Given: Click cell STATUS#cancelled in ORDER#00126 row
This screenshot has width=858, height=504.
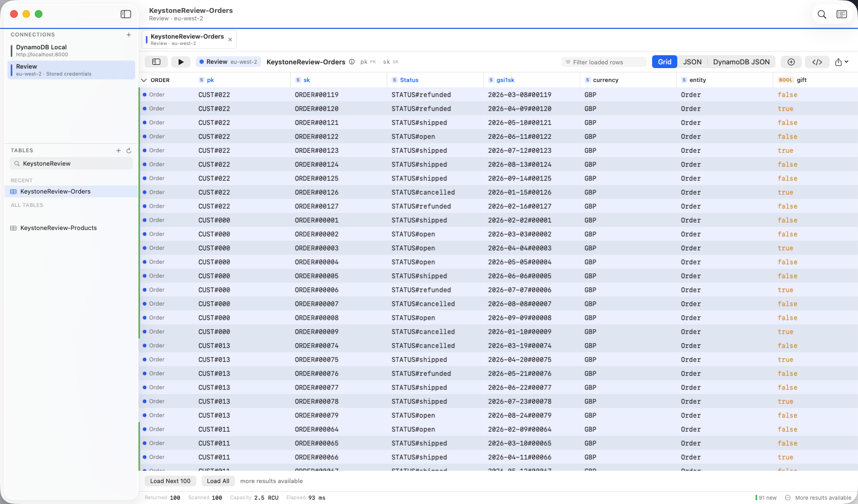Looking at the screenshot, I should pos(423,192).
